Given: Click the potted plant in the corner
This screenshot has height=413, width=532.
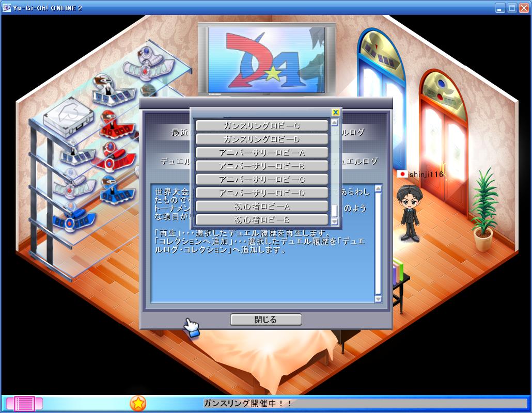Looking at the screenshot, I should (x=483, y=210).
